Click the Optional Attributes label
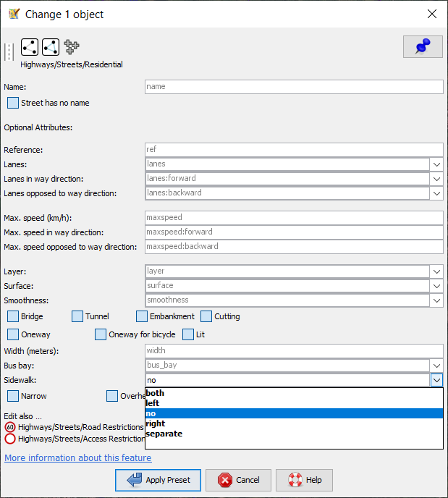Image resolution: width=448 pixels, height=498 pixels. coord(38,127)
